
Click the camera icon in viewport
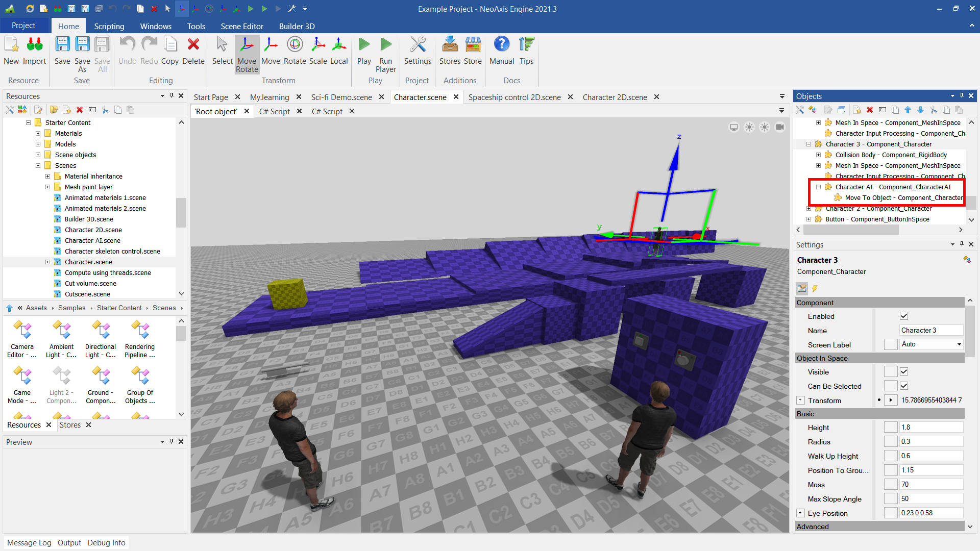pos(779,127)
